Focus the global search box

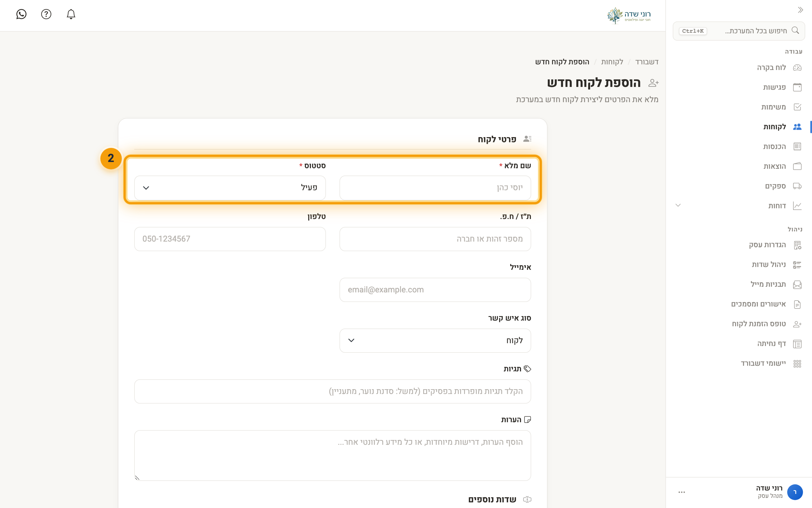pyautogui.click(x=738, y=31)
